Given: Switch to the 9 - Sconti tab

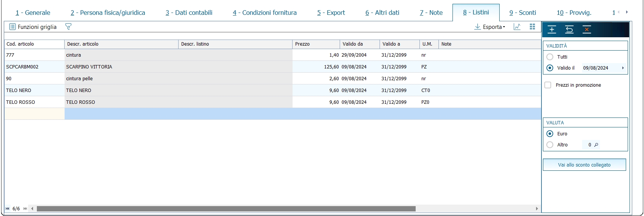Looking at the screenshot, I should [522, 13].
